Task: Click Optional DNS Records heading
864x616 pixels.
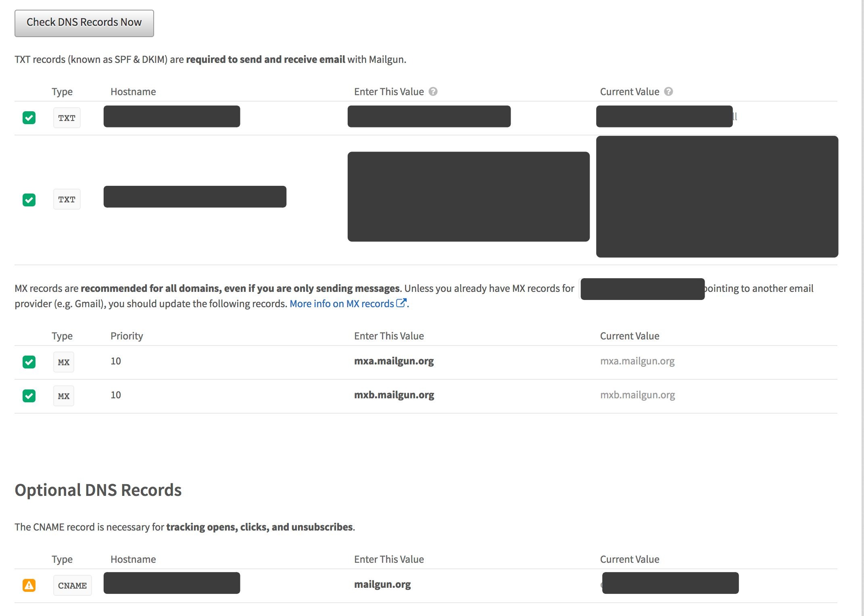Action: coord(98,490)
